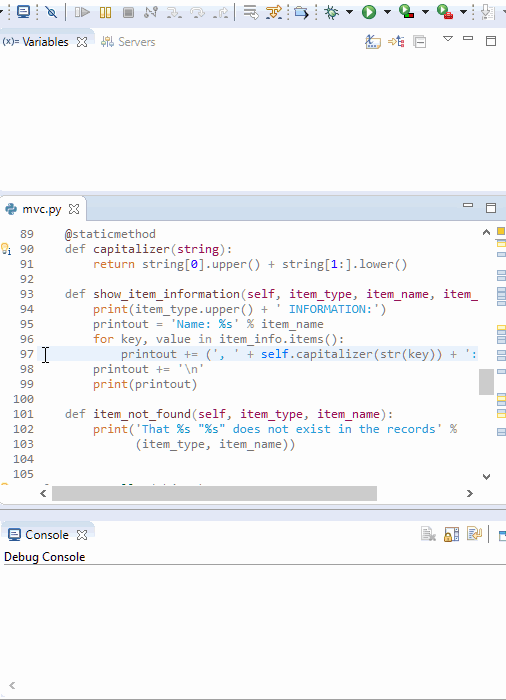Click the Resume debug button
The height and width of the screenshot is (700, 506).
[x=82, y=12]
